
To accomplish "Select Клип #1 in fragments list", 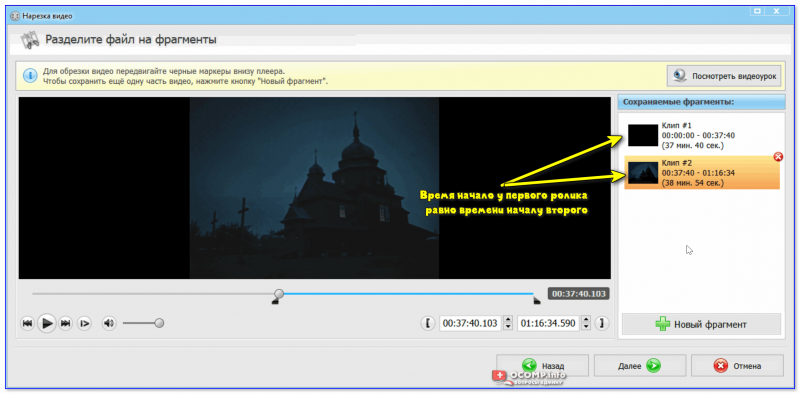I will tap(702, 135).
